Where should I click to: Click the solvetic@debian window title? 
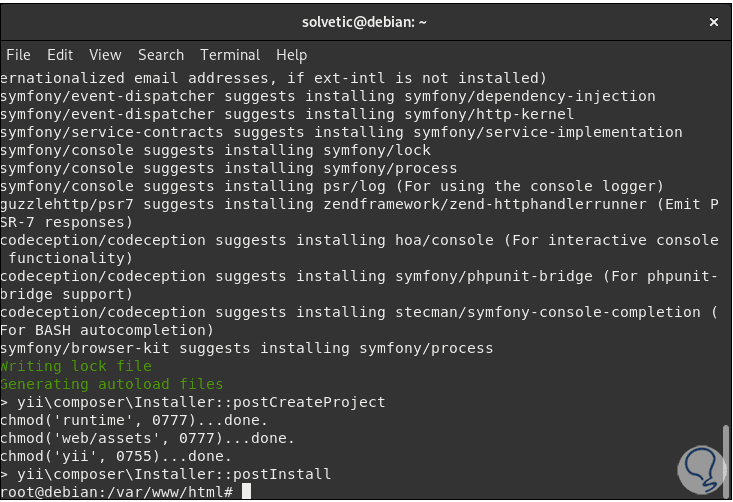(x=366, y=21)
